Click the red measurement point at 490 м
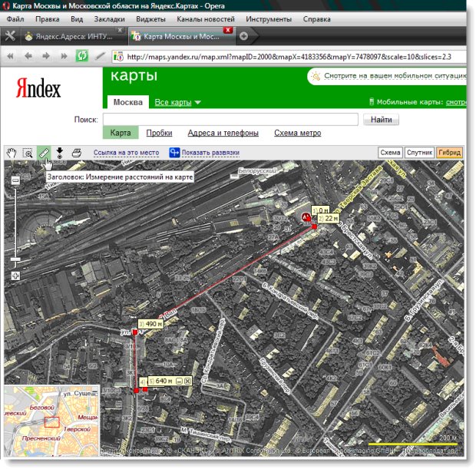 135,332
